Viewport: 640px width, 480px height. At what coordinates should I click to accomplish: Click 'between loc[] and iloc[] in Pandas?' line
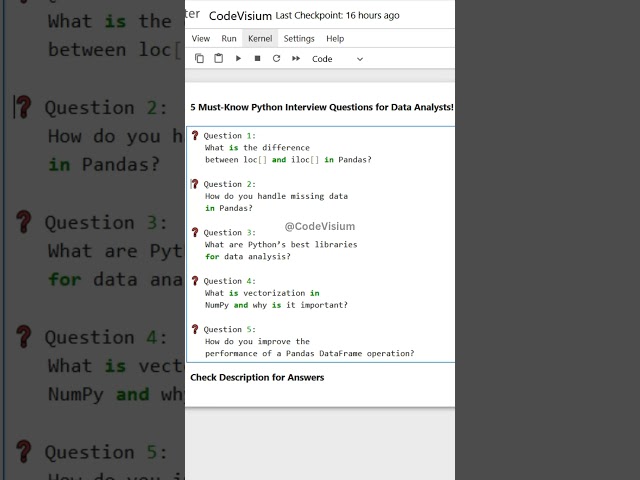[x=288, y=160]
